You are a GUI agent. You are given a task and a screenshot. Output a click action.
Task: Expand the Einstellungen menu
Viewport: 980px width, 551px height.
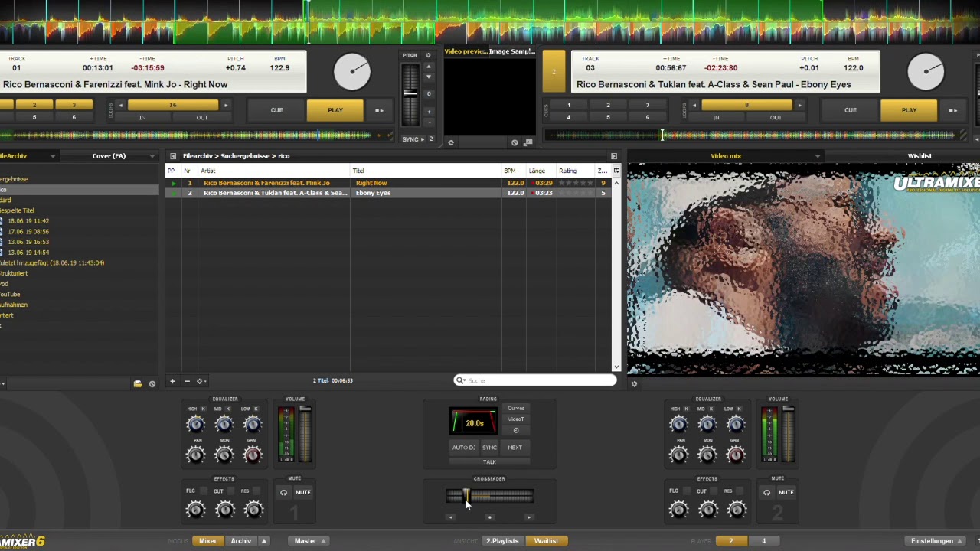936,541
